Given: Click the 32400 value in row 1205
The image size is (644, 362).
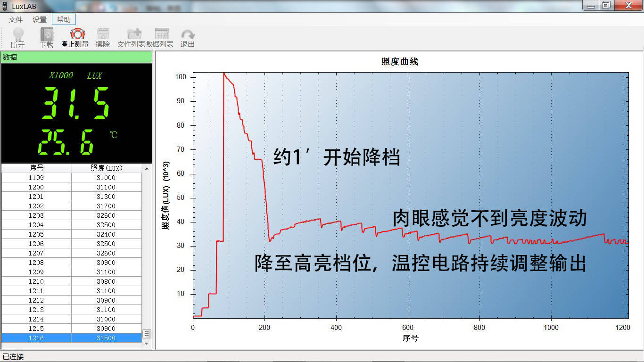Looking at the screenshot, I should 106,234.
